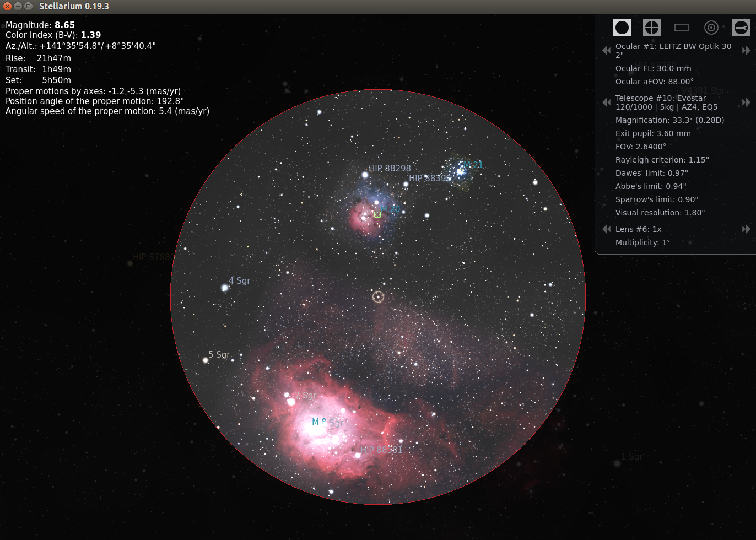Click the M 21 cluster label
Viewport: 756px width, 540px height.
point(473,165)
